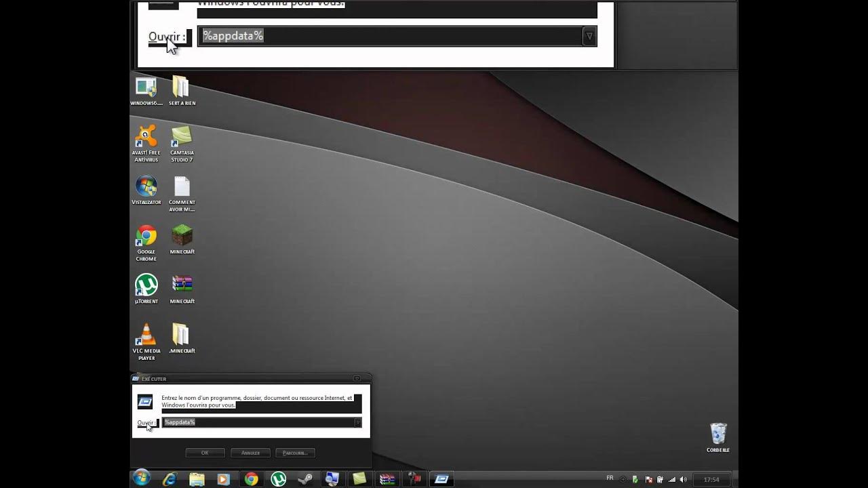This screenshot has width=868, height=488.
Task: Launch Google Chrome from the desktop
Action: [x=146, y=243]
